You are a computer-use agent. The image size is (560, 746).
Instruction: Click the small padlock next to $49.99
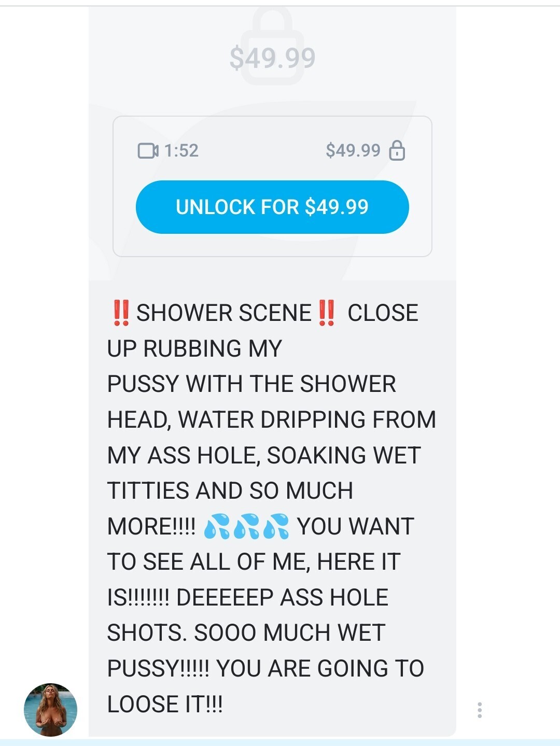(x=397, y=150)
